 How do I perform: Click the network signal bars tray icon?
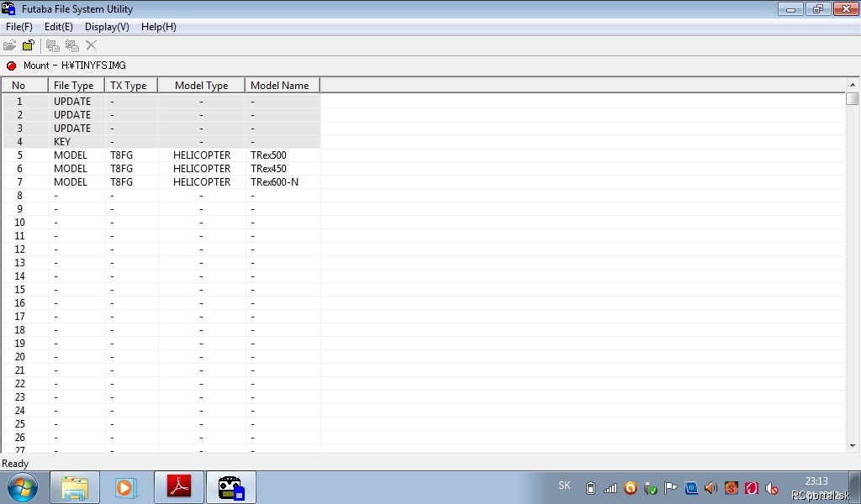point(610,487)
